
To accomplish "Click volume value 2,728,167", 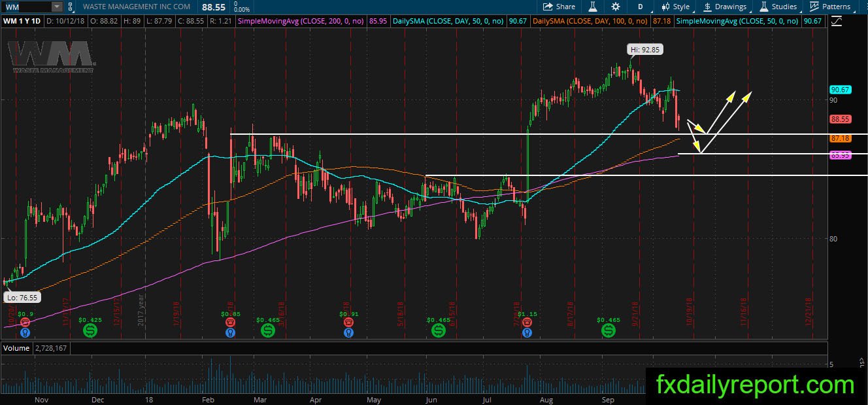I will [50, 348].
